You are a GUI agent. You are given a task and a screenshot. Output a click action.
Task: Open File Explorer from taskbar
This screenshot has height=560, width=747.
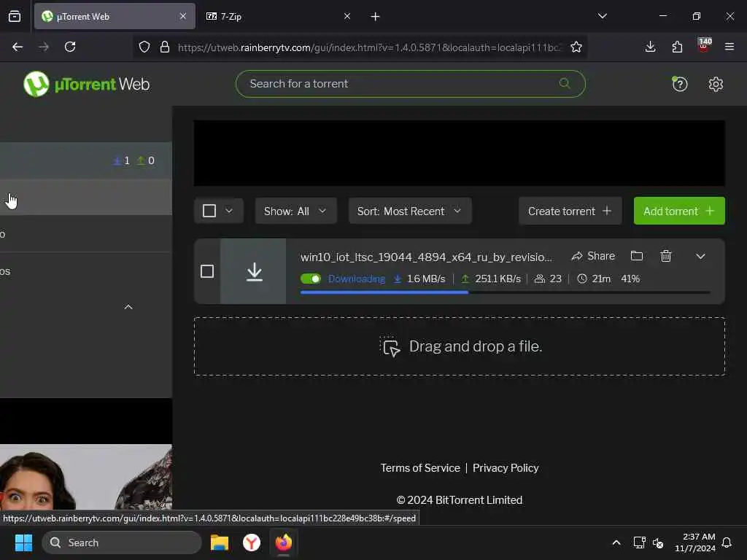pos(220,542)
